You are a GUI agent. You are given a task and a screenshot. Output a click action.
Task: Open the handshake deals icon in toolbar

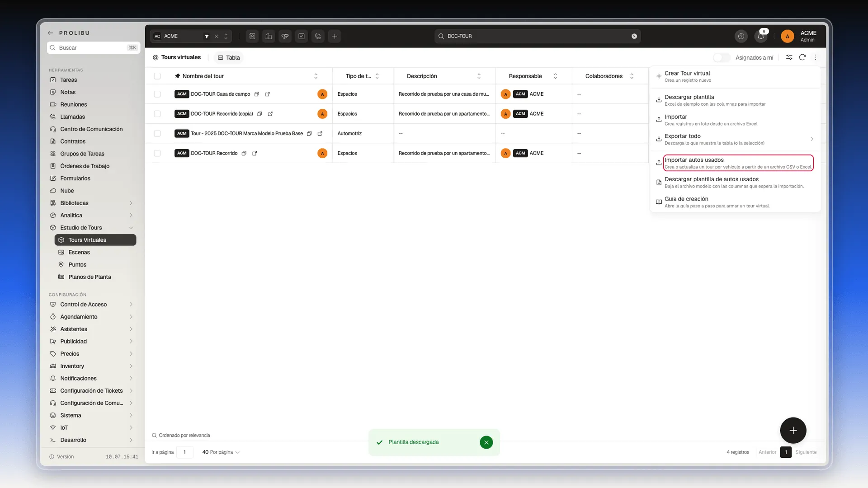pos(285,36)
